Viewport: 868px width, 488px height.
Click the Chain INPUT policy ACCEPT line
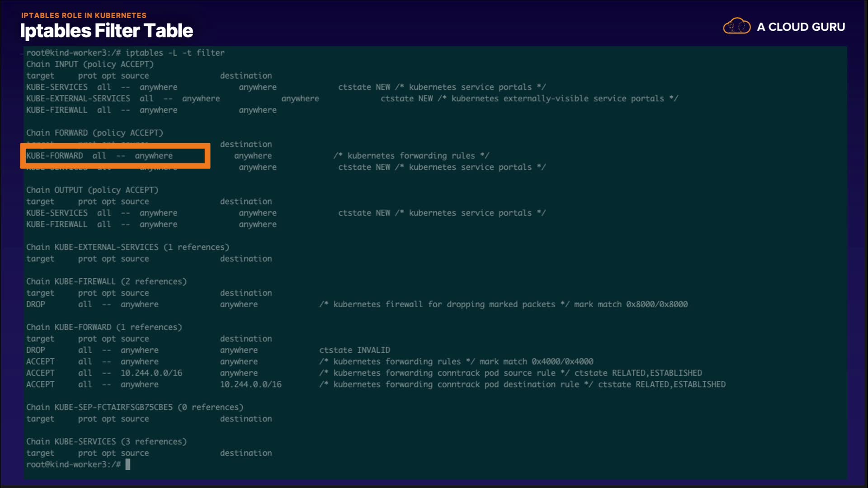(90, 64)
